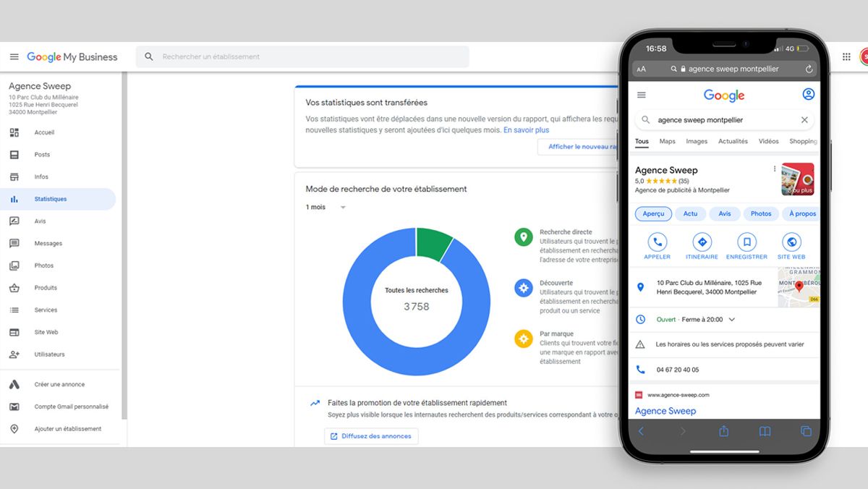Open the Vidéos tab

tap(769, 142)
